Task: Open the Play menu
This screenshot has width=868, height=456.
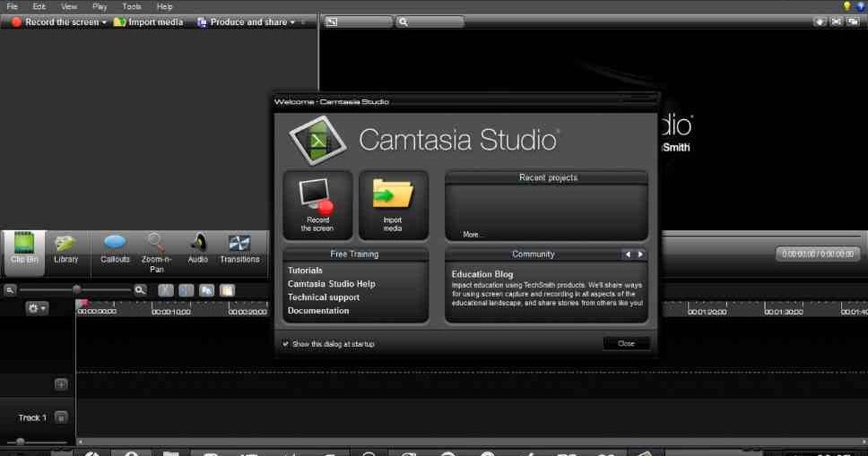Action: (x=100, y=6)
